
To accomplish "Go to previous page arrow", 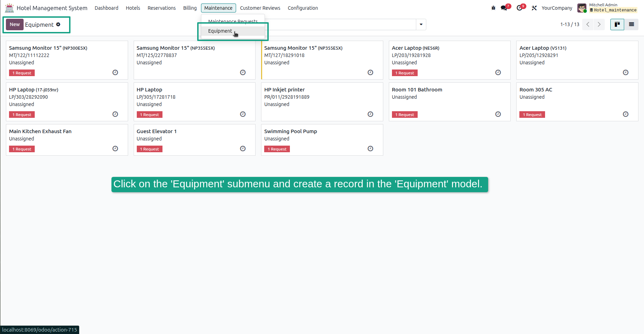I will click(x=588, y=24).
